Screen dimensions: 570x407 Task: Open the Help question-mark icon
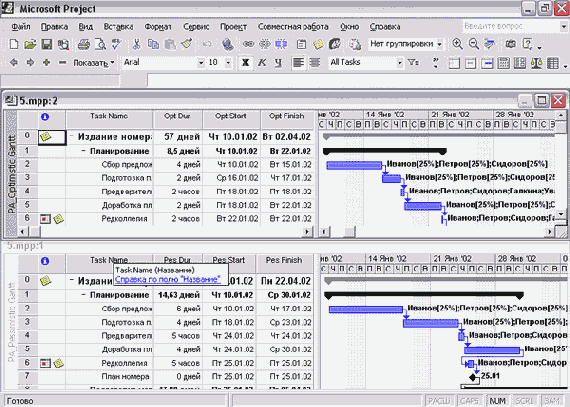[527, 44]
